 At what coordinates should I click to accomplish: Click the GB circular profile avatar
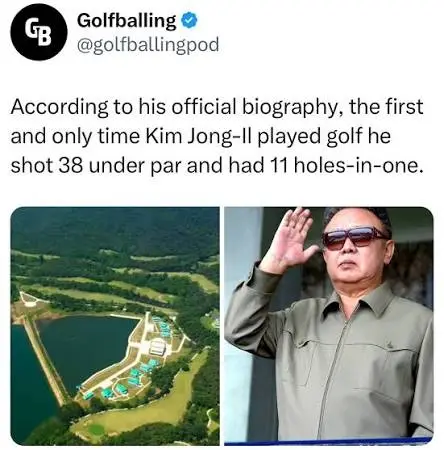pos(39,32)
